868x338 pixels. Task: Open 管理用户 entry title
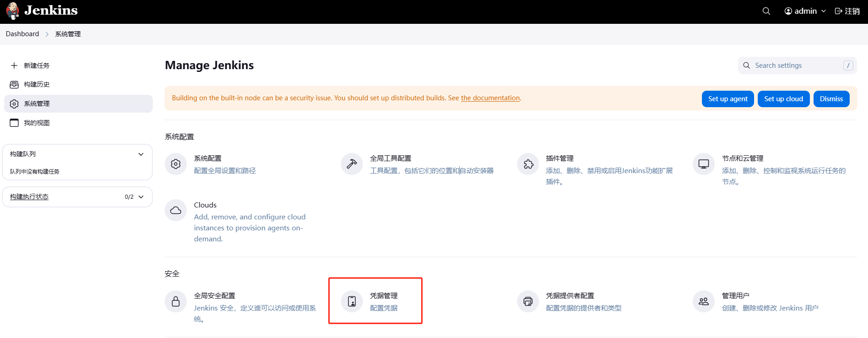coord(736,296)
